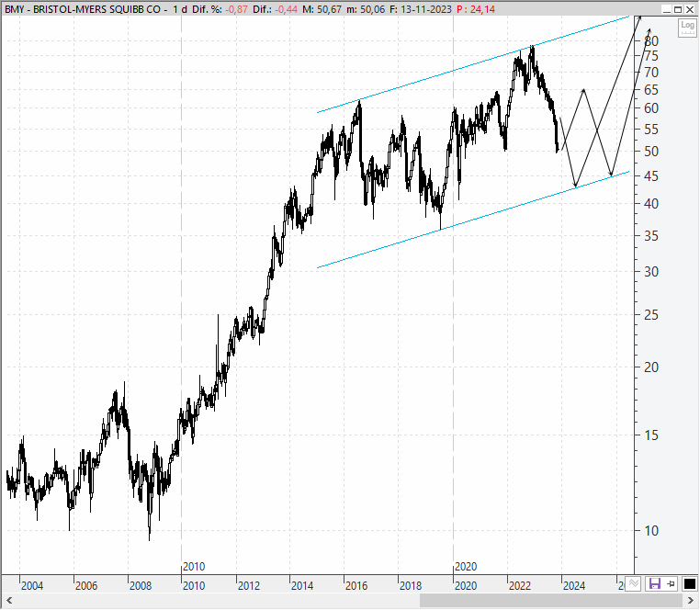Image resolution: width=700 pixels, height=610 pixels.
Task: Click the 'm: 50,06' low value
Action: pos(366,9)
